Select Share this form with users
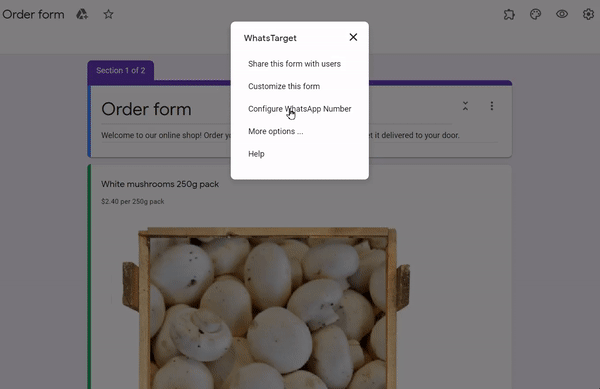The height and width of the screenshot is (389, 600). point(294,64)
